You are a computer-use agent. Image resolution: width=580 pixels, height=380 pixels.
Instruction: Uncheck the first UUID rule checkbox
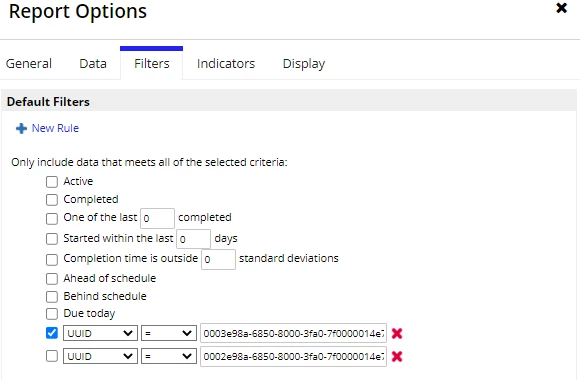point(52,333)
